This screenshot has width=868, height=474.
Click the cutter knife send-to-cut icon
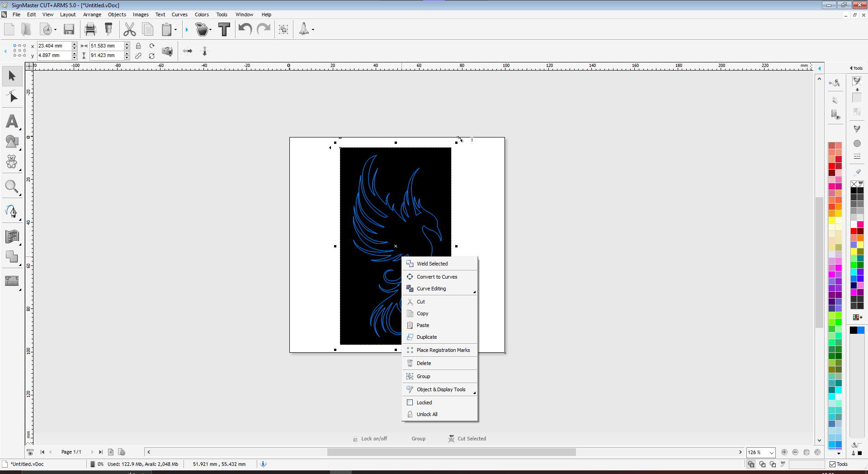(108, 30)
